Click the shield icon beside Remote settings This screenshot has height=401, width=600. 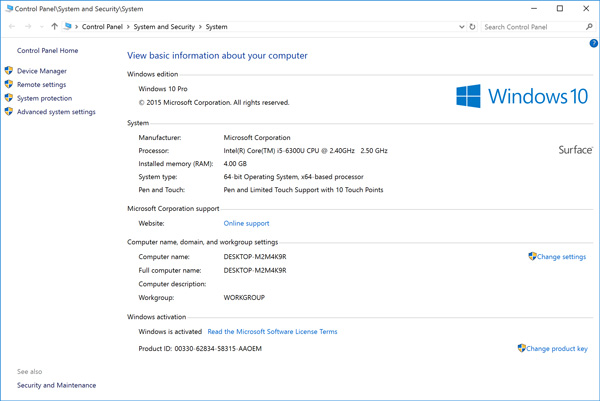(x=8, y=84)
